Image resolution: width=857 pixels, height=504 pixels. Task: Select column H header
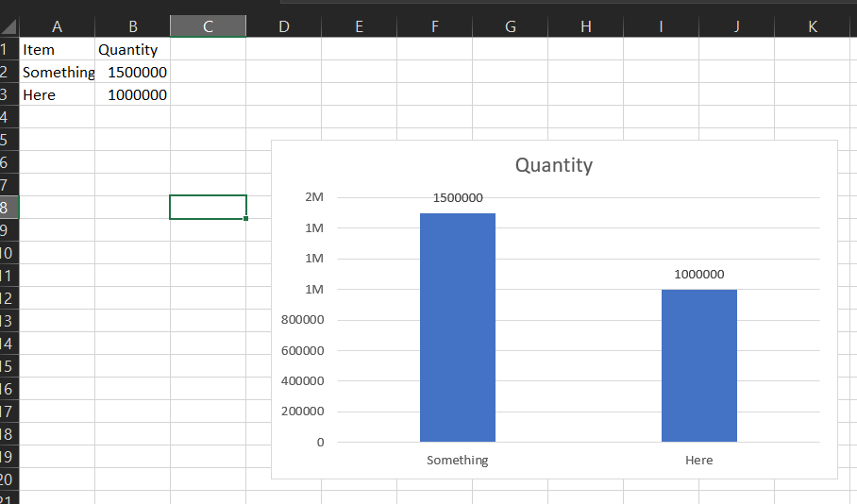pos(586,26)
